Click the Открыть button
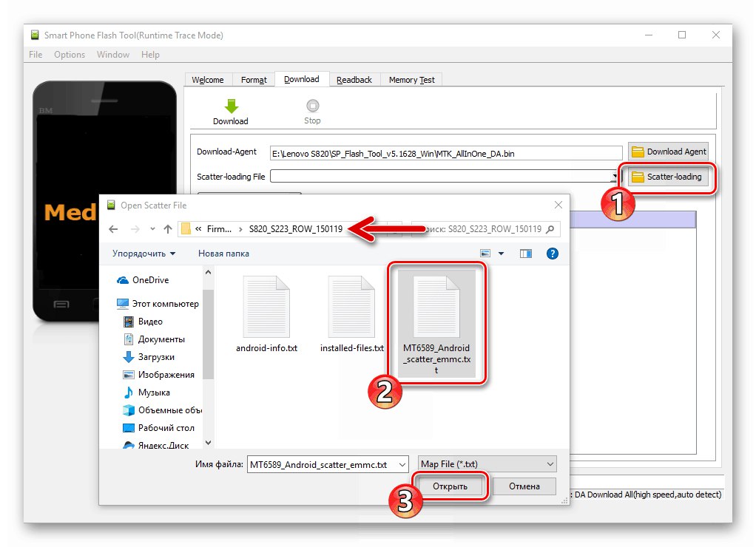The height and width of the screenshot is (547, 756). click(x=450, y=486)
